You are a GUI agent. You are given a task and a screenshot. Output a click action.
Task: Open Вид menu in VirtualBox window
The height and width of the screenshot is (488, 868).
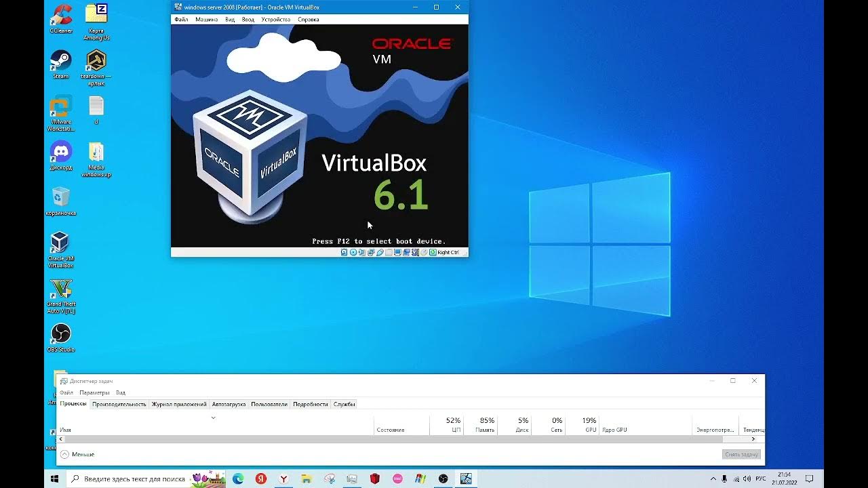pos(230,20)
